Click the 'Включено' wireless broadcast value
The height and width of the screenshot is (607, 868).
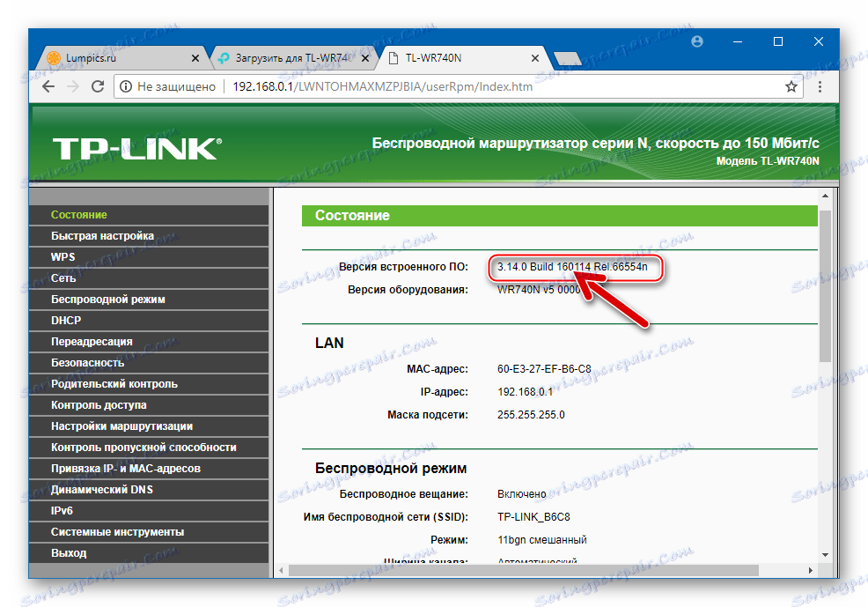(521, 494)
